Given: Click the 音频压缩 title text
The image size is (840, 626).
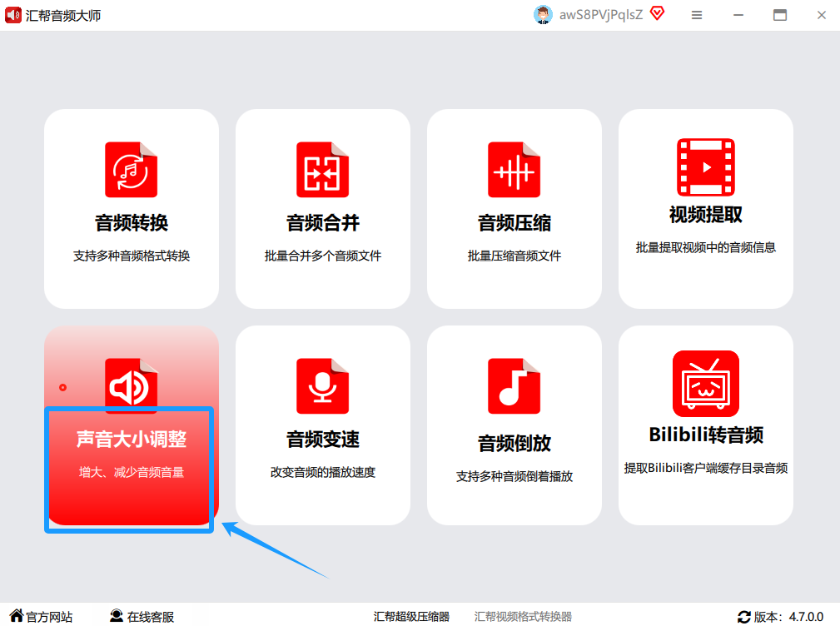Looking at the screenshot, I should [x=514, y=223].
